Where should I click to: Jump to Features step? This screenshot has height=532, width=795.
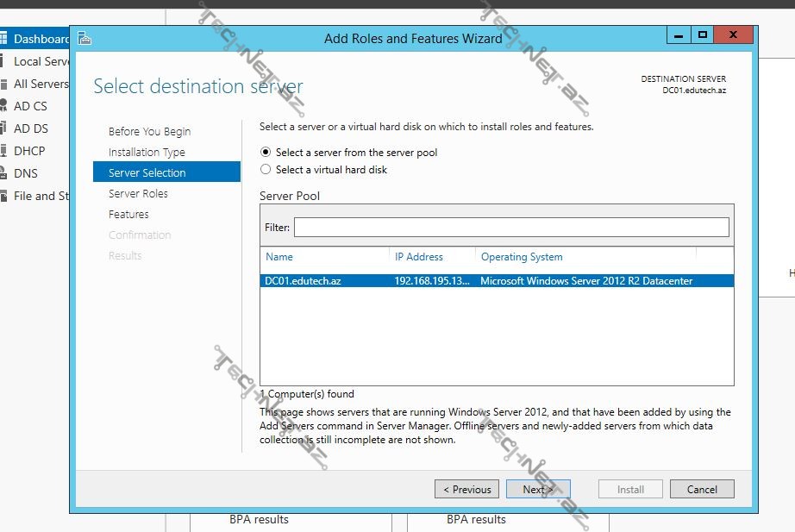(x=128, y=215)
